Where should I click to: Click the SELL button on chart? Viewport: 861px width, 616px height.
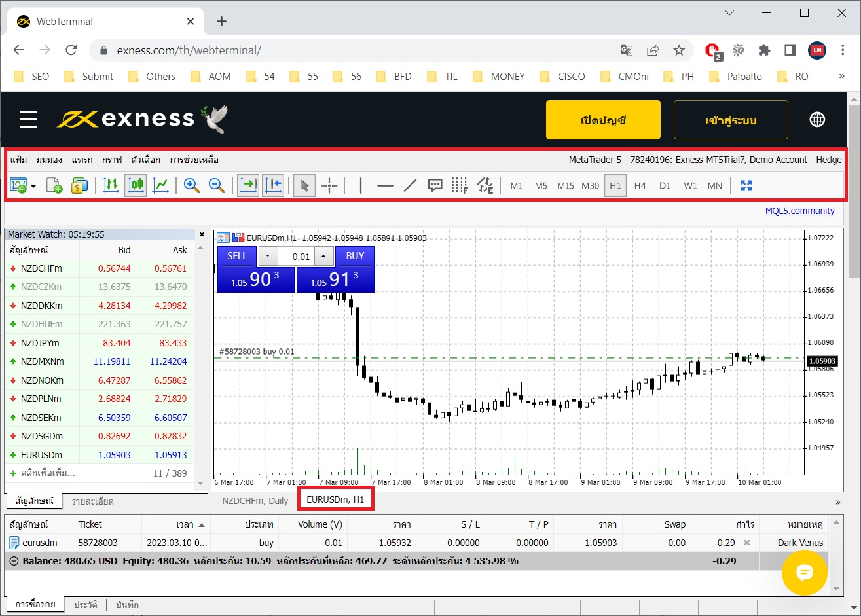[x=237, y=256]
